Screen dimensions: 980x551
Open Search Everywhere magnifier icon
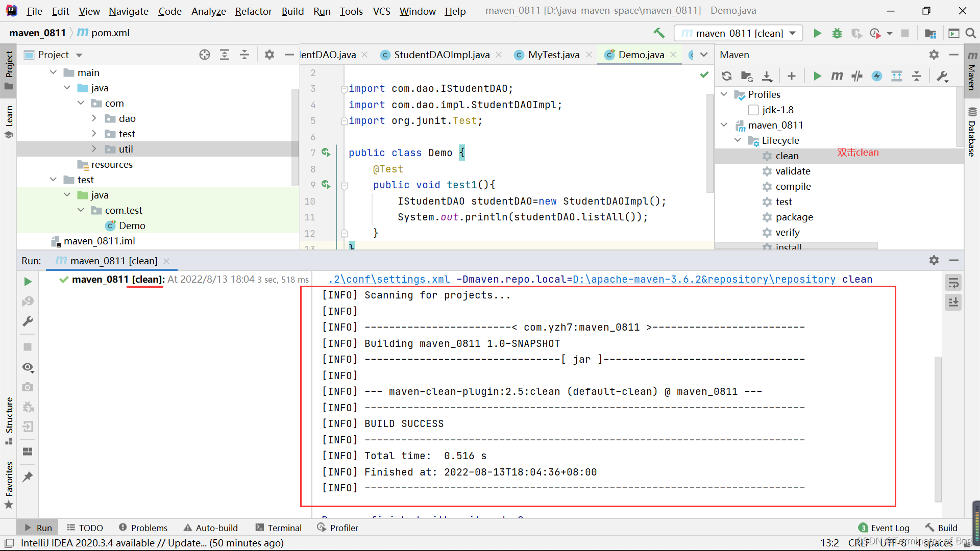tap(971, 33)
